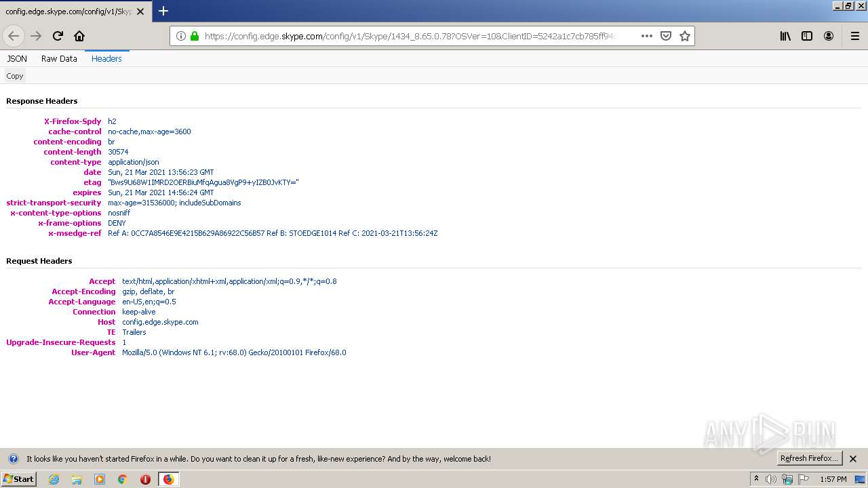
Task: Select the content-length value 30574
Action: (118, 152)
